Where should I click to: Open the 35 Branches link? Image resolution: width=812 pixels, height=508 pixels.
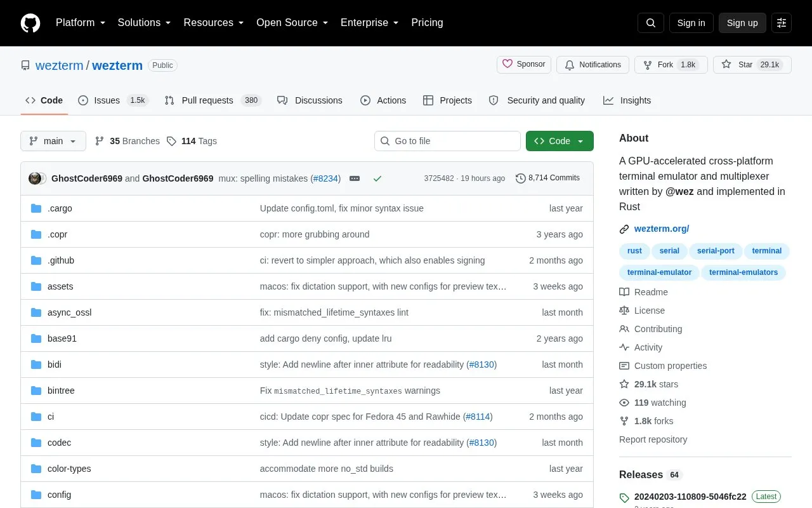[x=128, y=141]
